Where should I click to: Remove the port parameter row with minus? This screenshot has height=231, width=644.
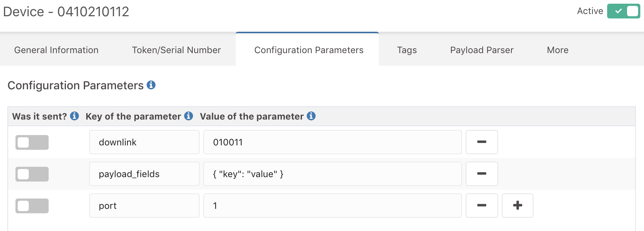pyautogui.click(x=482, y=206)
